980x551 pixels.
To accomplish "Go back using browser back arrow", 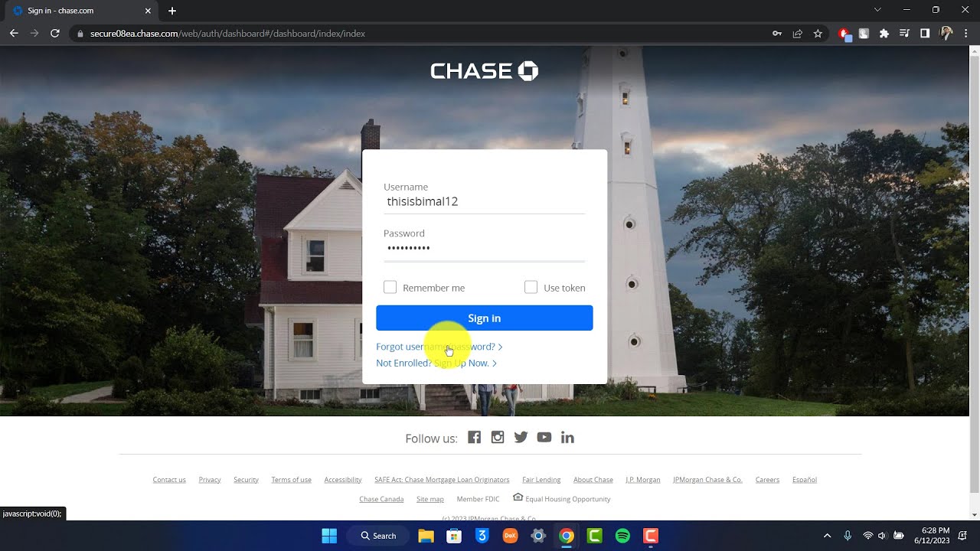I will point(14,34).
